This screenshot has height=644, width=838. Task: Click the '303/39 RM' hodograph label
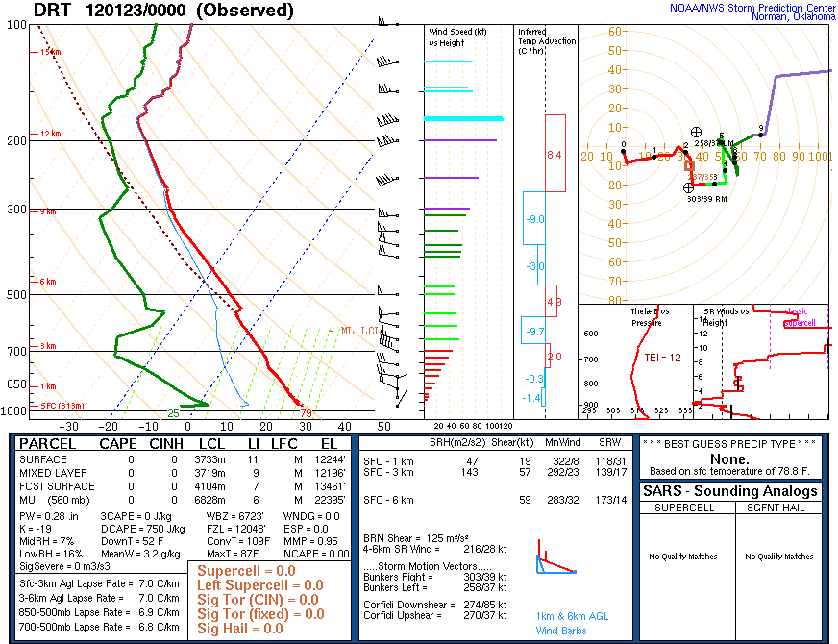[706, 199]
